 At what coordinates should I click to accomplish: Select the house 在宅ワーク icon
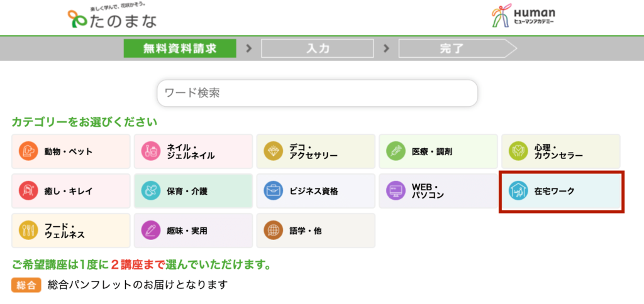518,191
